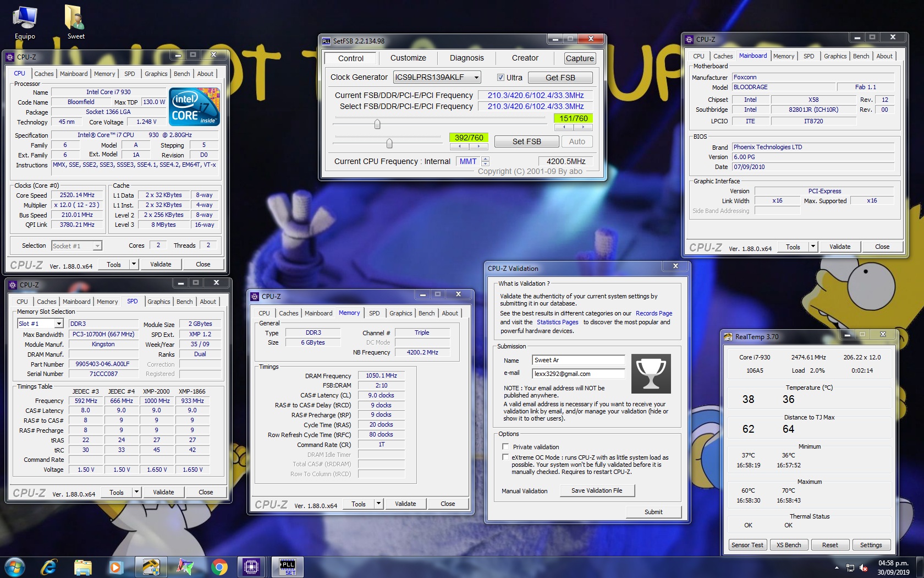This screenshot has height=578, width=924.
Task: Open the Tools arrow in the CPU tab window
Action: pos(134,264)
